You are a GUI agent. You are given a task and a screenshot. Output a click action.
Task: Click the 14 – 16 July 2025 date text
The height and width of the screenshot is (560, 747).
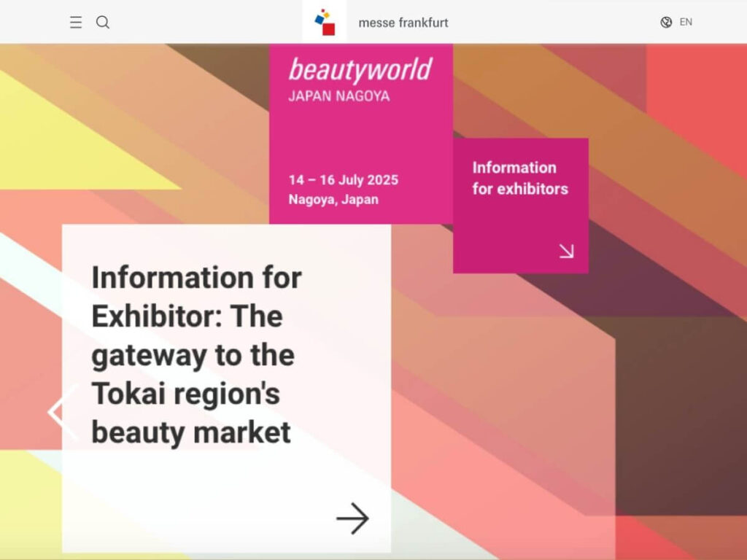(x=344, y=180)
